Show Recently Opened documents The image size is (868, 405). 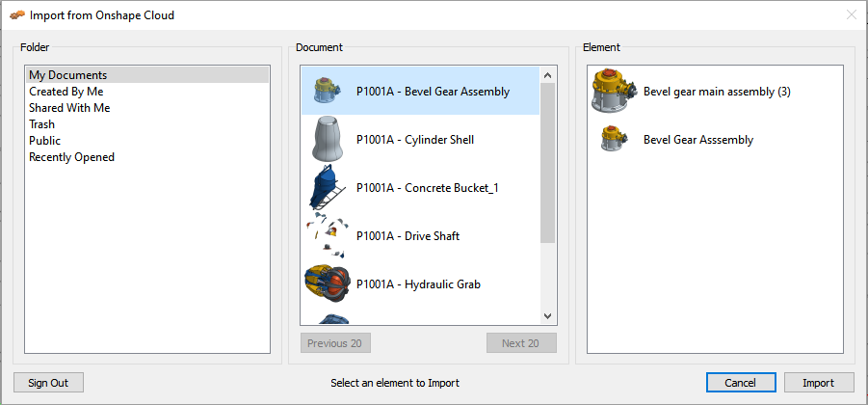(71, 157)
